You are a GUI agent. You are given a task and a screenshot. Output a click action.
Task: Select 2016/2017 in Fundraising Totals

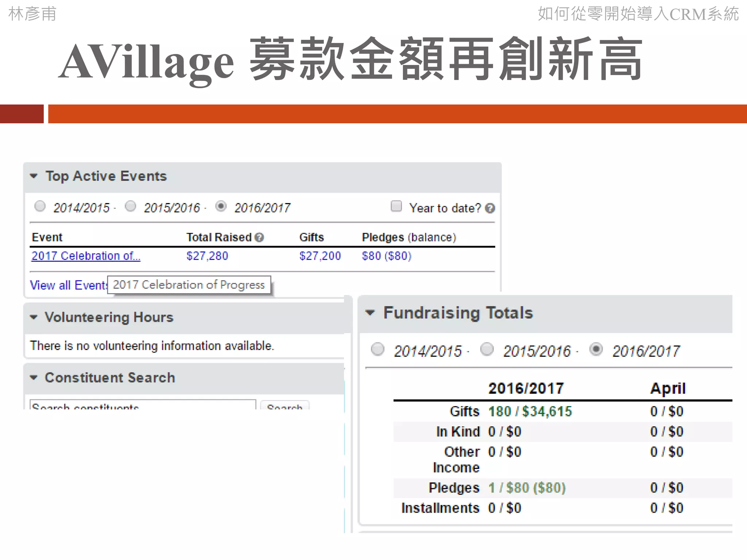[x=596, y=349]
